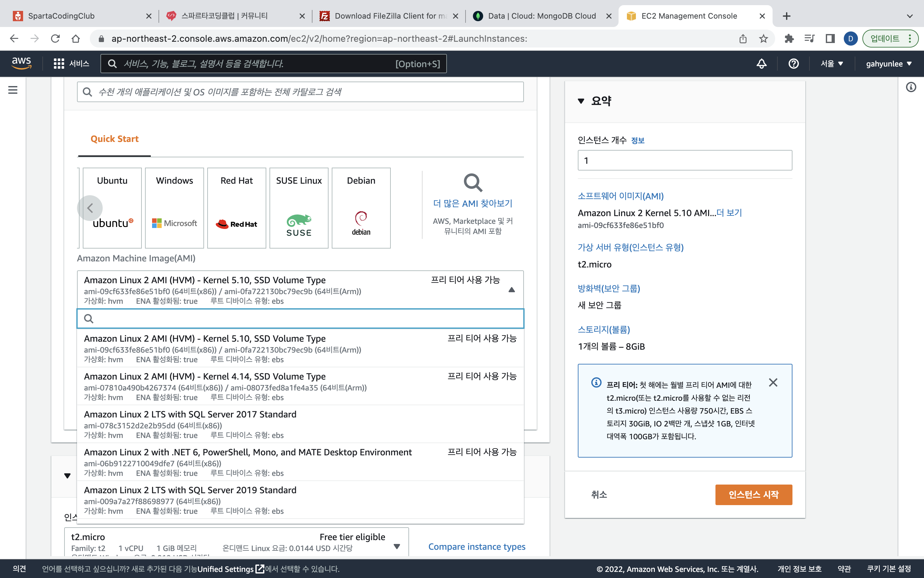The height and width of the screenshot is (578, 924).
Task: Click the 소프트웨어 이미지(AMI) summary link
Action: [x=620, y=196]
